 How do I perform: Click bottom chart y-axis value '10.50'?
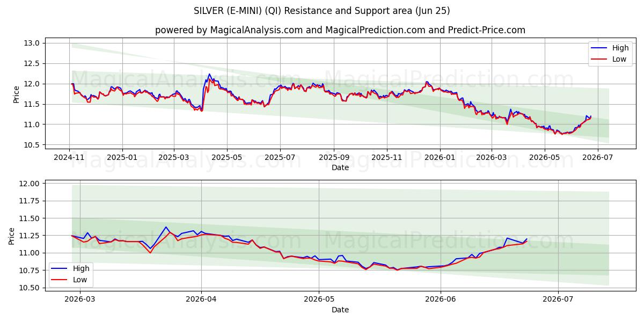click(x=30, y=288)
